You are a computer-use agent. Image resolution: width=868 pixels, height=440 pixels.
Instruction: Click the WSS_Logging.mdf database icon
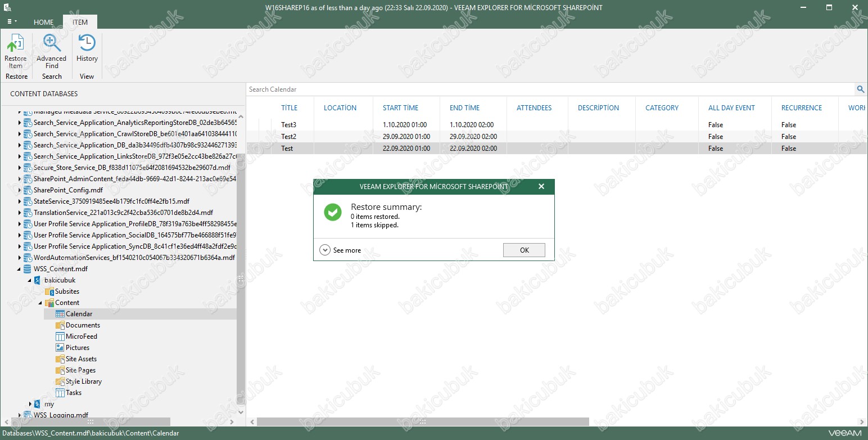(x=28, y=415)
